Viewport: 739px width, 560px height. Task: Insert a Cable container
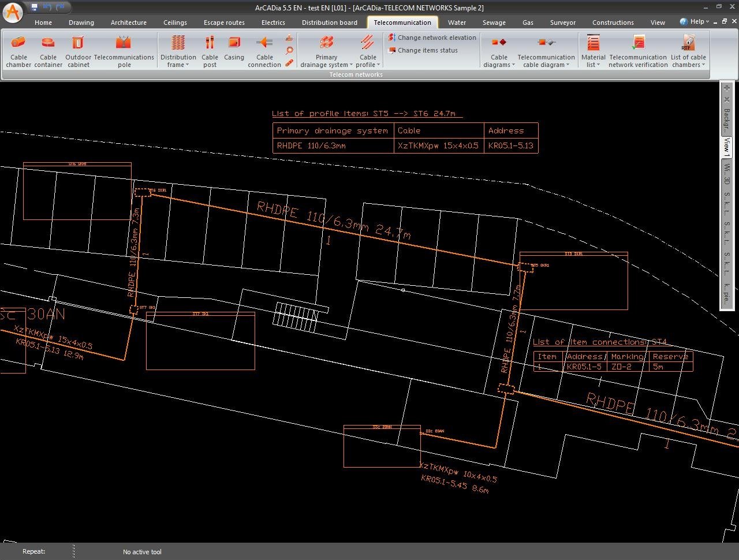48,51
